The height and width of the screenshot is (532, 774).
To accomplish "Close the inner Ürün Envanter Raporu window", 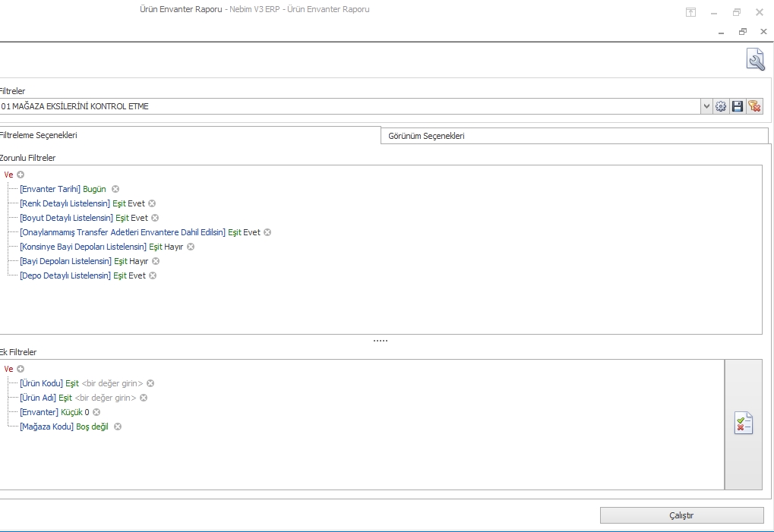I will pyautogui.click(x=763, y=32).
